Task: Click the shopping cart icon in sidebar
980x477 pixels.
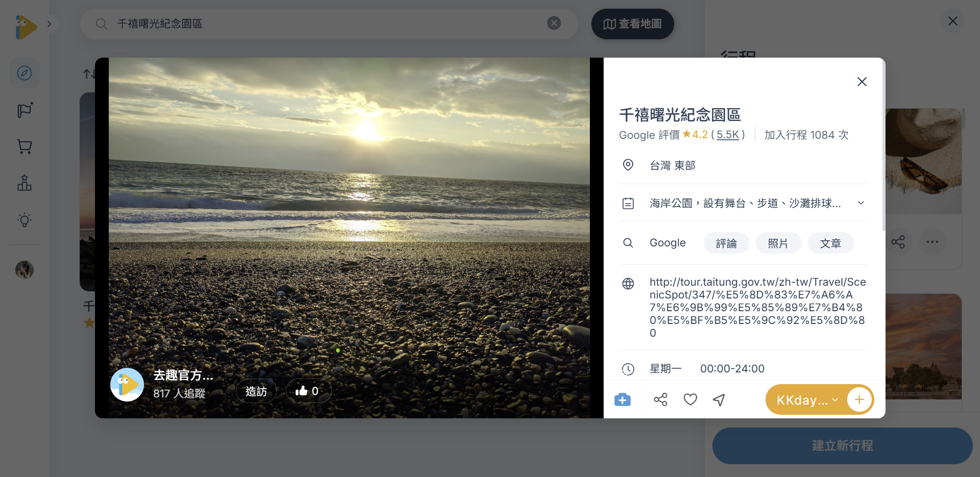Action: click(x=24, y=146)
